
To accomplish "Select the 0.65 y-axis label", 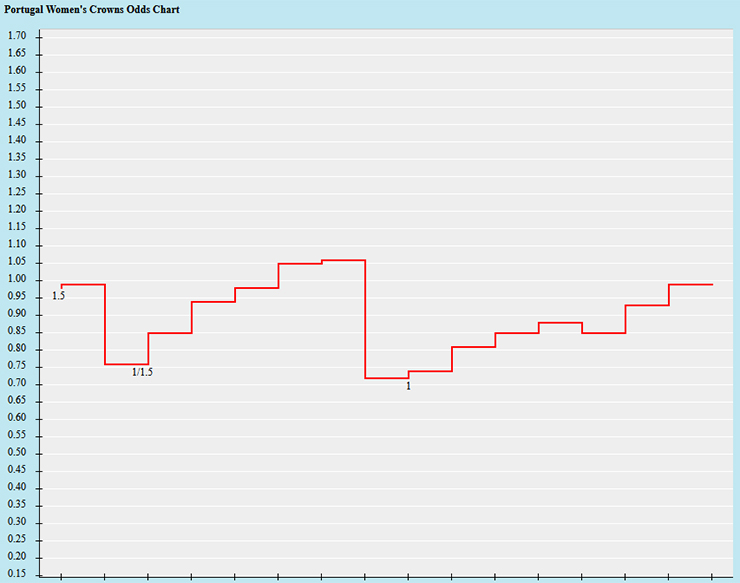I will (17, 400).
